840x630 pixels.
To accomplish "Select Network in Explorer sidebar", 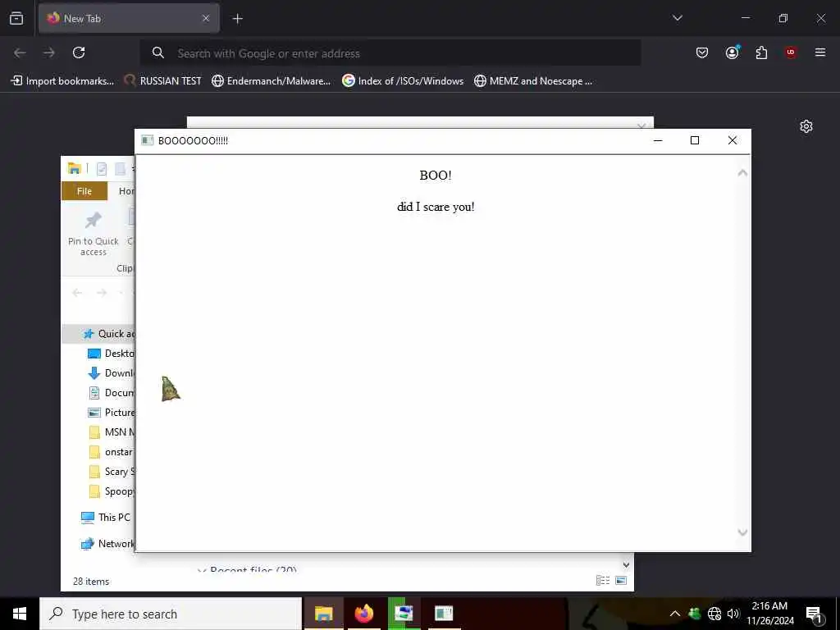I will tap(107, 544).
